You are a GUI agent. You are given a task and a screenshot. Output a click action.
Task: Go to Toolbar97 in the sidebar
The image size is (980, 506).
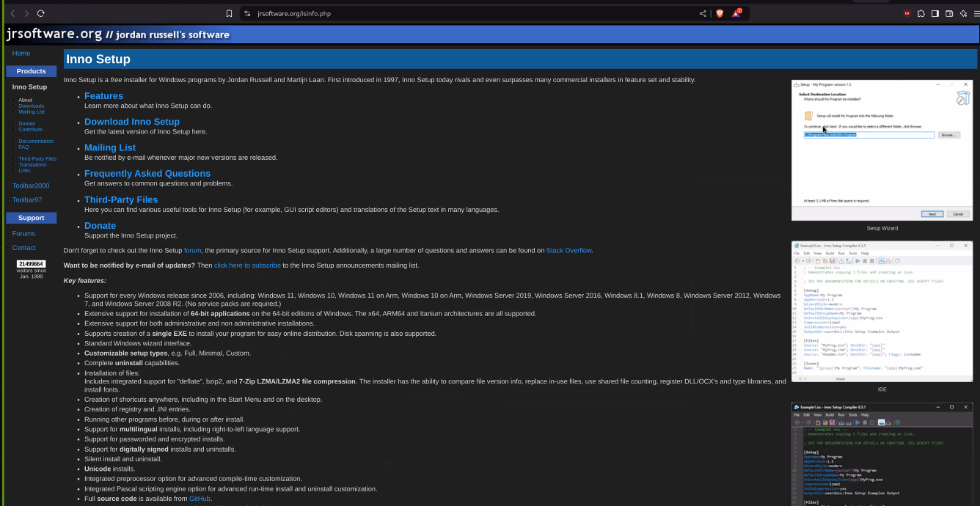click(x=27, y=200)
